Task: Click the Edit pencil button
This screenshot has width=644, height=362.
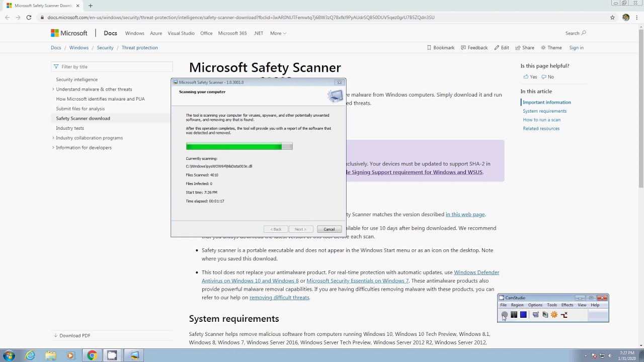Action: coord(502,48)
